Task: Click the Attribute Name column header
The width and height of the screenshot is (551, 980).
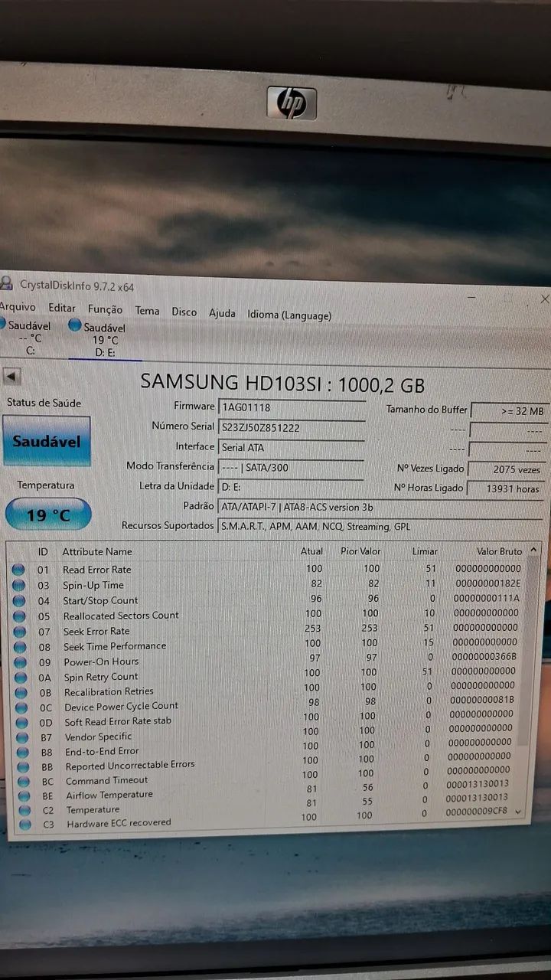Action: click(97, 551)
